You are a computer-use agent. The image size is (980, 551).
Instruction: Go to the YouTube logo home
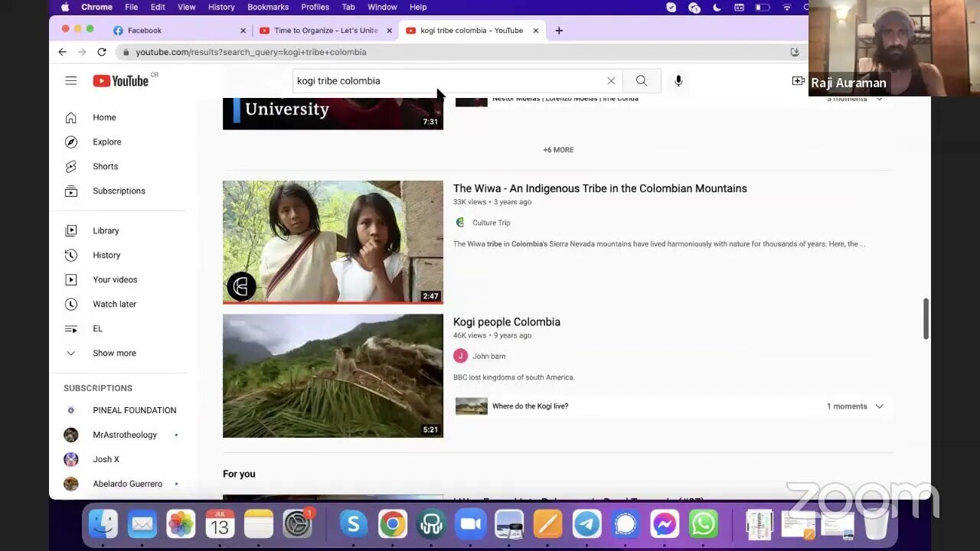pos(121,81)
